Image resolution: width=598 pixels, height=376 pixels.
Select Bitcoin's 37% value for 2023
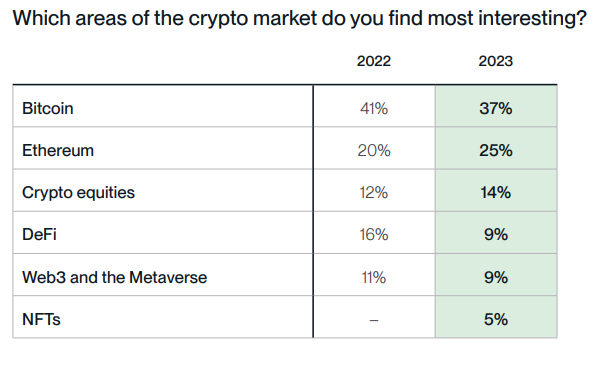tap(496, 108)
